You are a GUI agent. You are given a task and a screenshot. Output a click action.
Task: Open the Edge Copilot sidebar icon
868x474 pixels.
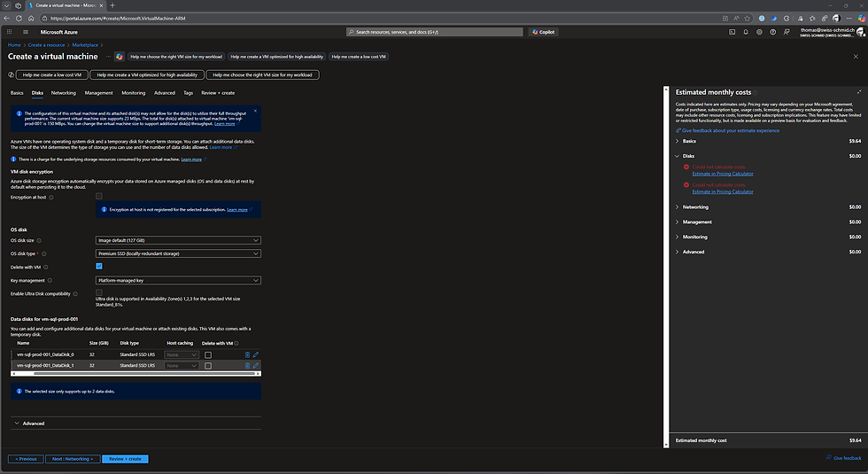[861, 19]
